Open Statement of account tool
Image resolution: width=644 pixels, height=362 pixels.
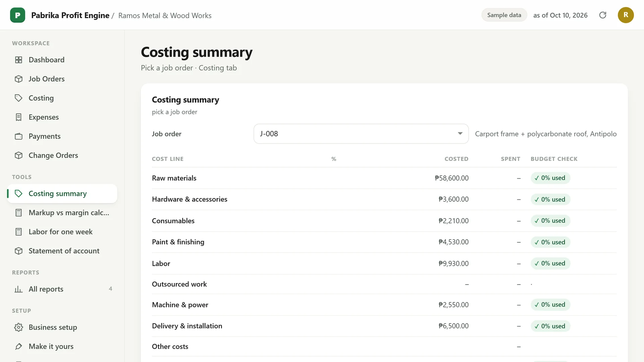[62, 251]
